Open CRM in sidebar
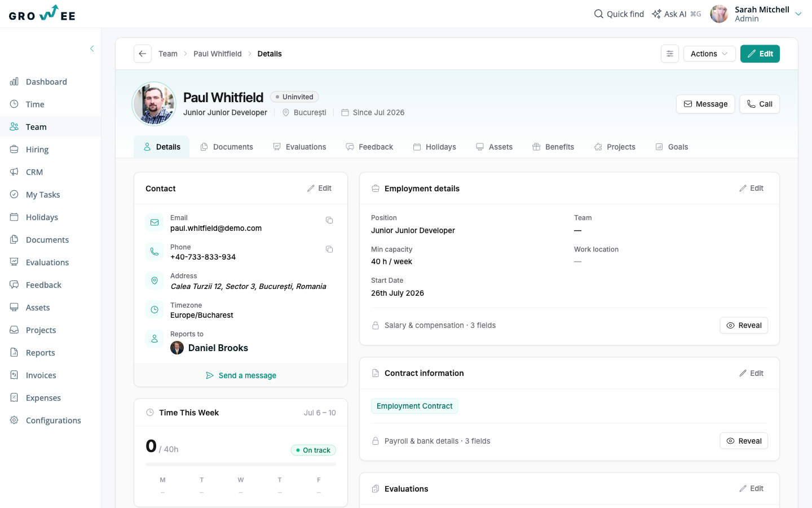The image size is (812, 508). 50,172
